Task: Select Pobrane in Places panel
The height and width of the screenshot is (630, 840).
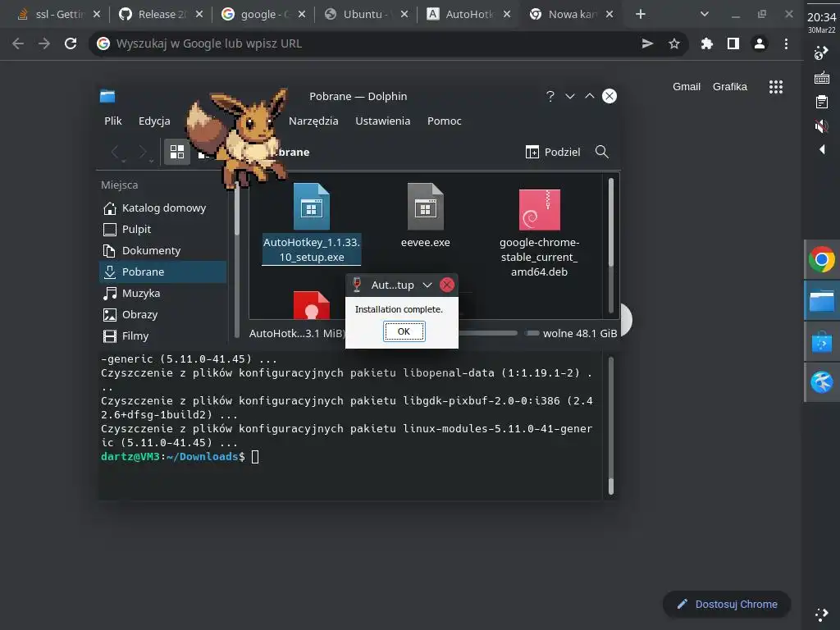Action: click(x=163, y=272)
